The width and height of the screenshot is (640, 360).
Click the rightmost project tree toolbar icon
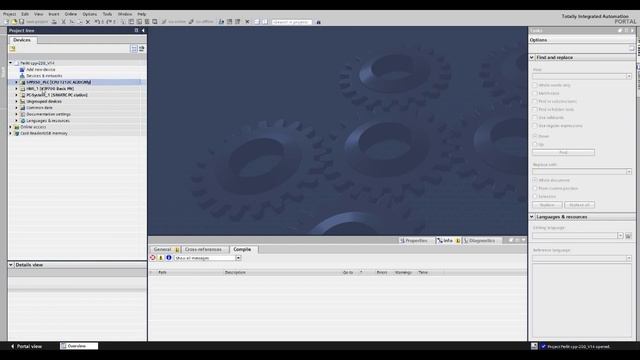(142, 49)
